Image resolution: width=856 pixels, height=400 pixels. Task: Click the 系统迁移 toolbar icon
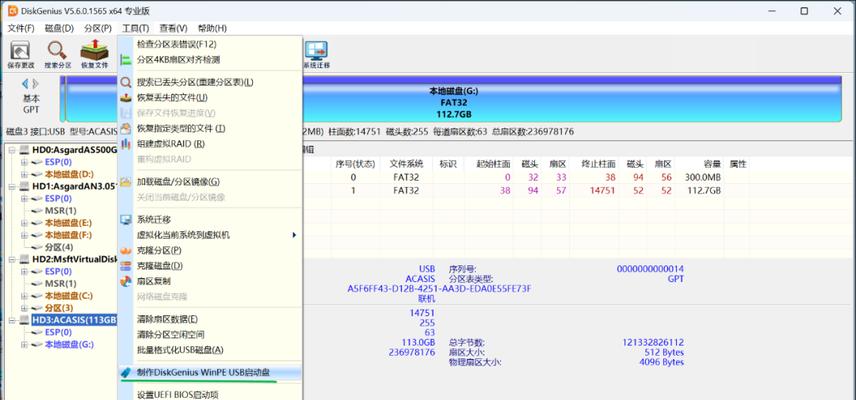(x=316, y=50)
